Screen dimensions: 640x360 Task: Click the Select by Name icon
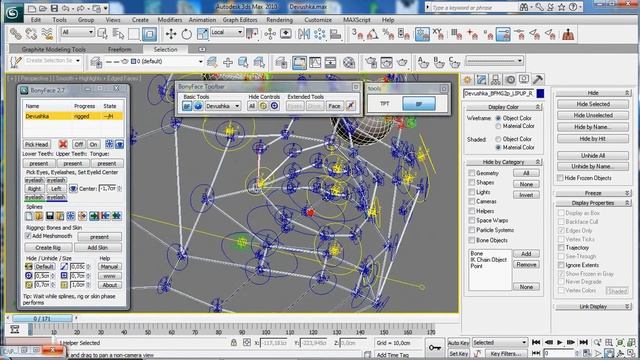tap(118, 34)
